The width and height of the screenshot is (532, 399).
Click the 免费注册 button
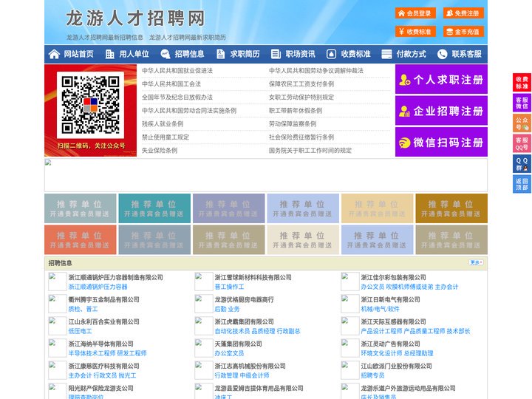[463, 13]
